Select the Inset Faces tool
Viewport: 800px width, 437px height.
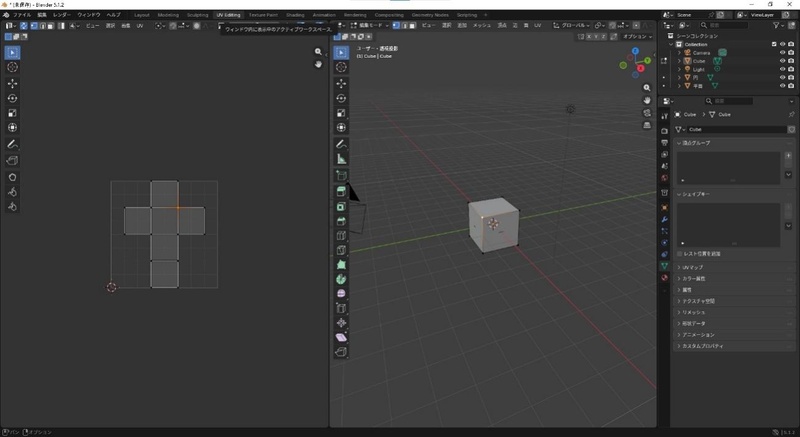click(341, 207)
